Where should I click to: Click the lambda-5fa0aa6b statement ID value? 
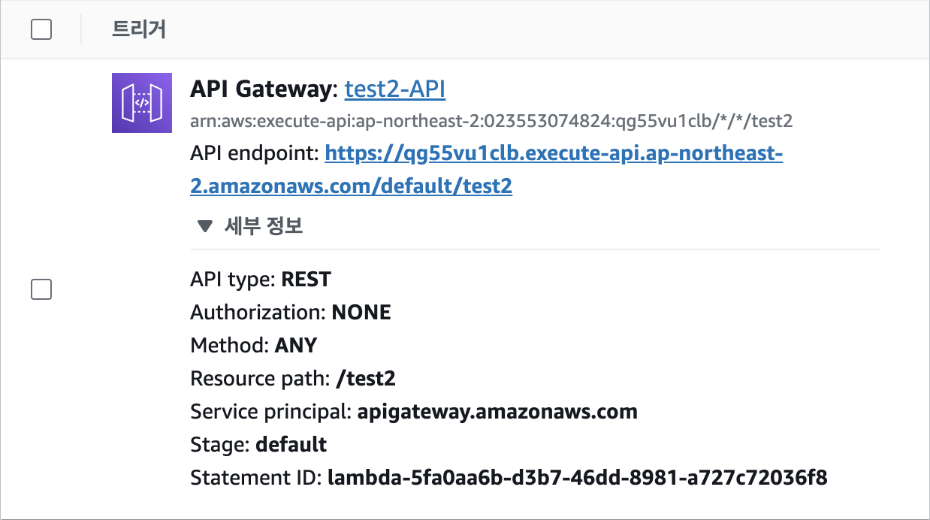coord(577,478)
